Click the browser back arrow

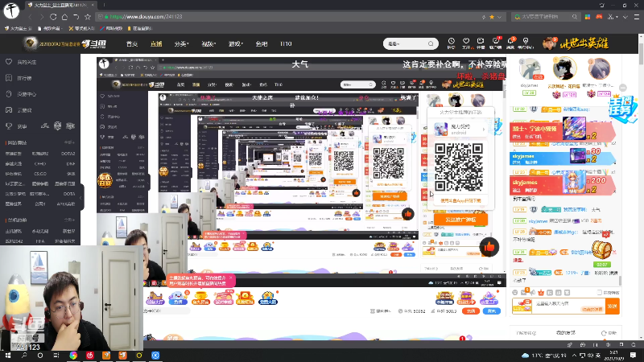[31, 17]
